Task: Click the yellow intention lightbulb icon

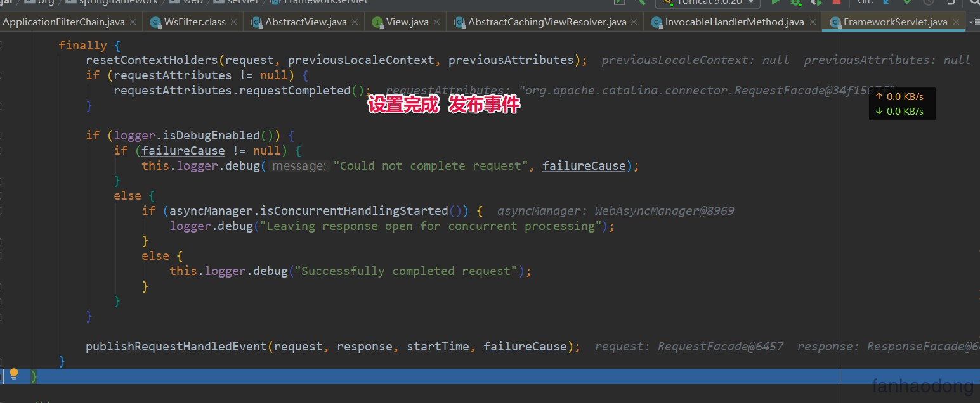Action: [14, 374]
